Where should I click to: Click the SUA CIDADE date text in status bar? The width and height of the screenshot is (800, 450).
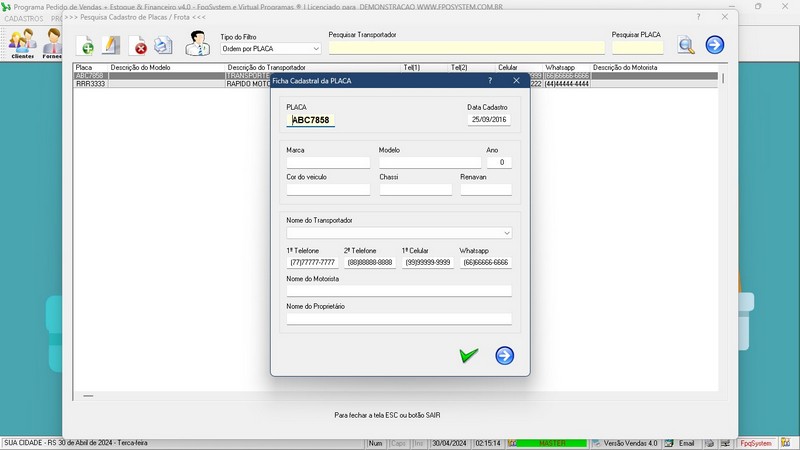pyautogui.click(x=76, y=443)
